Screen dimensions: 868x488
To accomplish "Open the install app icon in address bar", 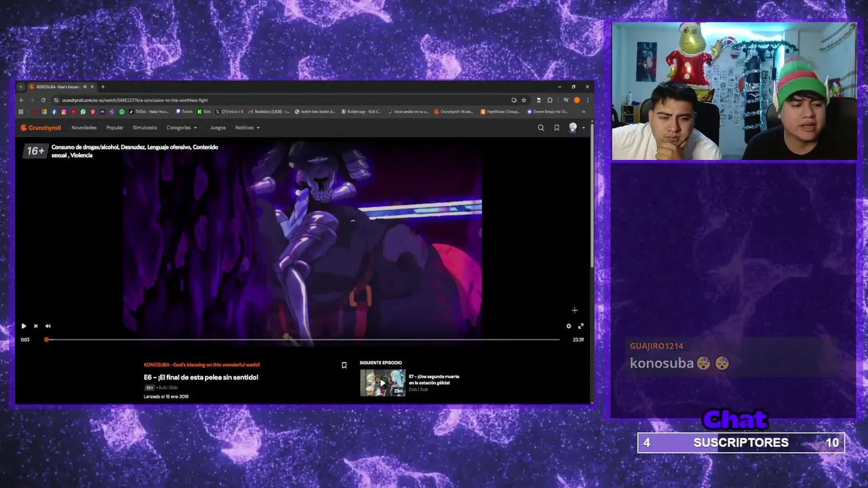I will [x=513, y=100].
